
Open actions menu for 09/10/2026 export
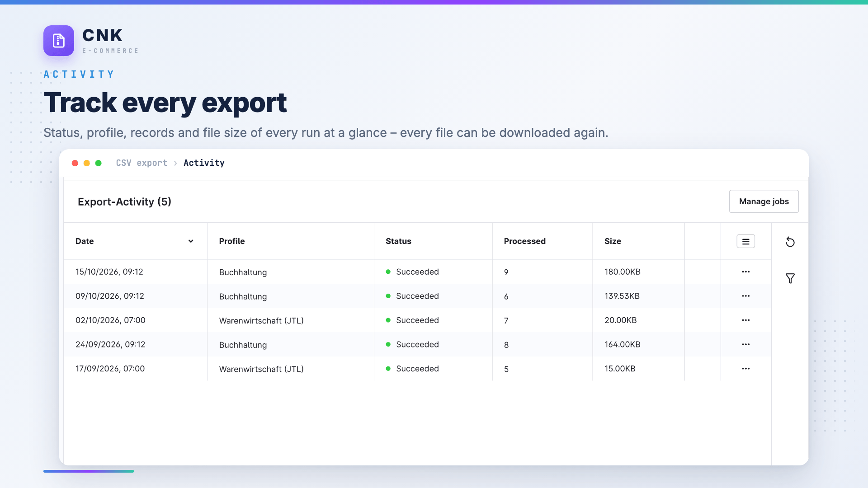[745, 296]
